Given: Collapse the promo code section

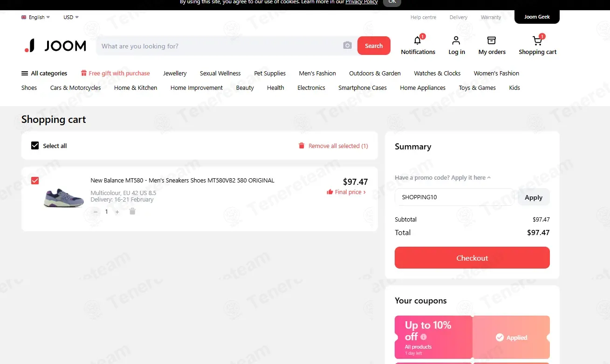Looking at the screenshot, I should [443, 177].
